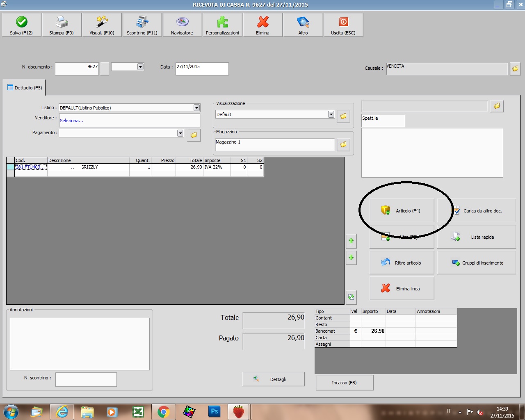Open Photoshop from the taskbar
The height and width of the screenshot is (420, 525).
point(214,411)
